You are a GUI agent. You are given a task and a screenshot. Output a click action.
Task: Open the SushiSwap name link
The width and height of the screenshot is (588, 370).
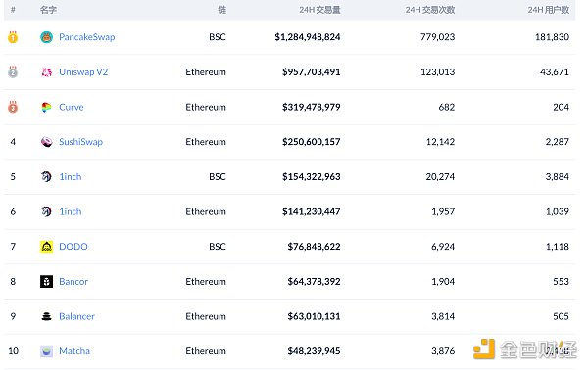tap(80, 142)
